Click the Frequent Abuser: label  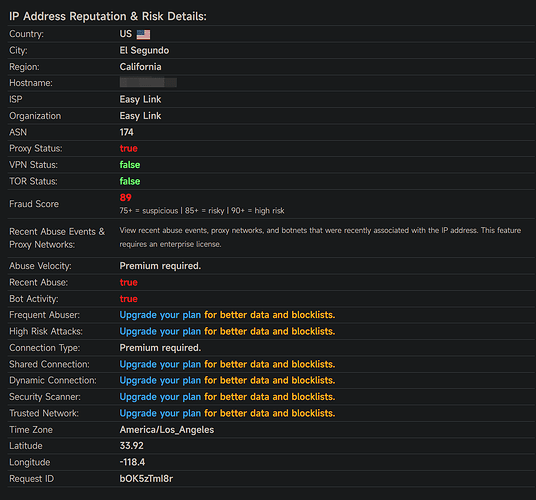coord(44,315)
